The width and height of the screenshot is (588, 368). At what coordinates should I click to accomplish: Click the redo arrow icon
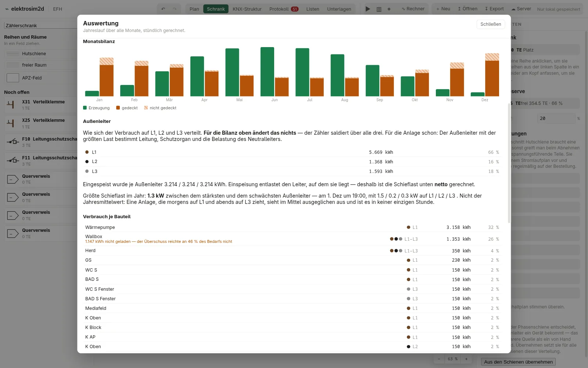tap(175, 9)
